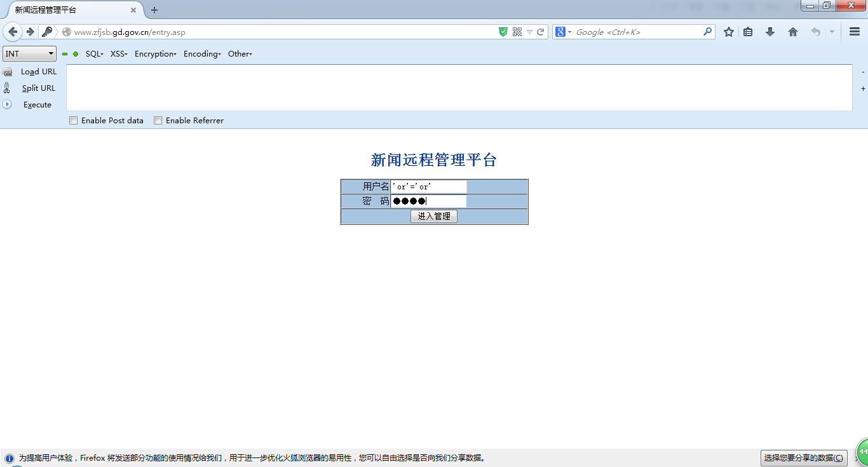Enable Referrer checkbox
868x467 pixels.
(158, 120)
